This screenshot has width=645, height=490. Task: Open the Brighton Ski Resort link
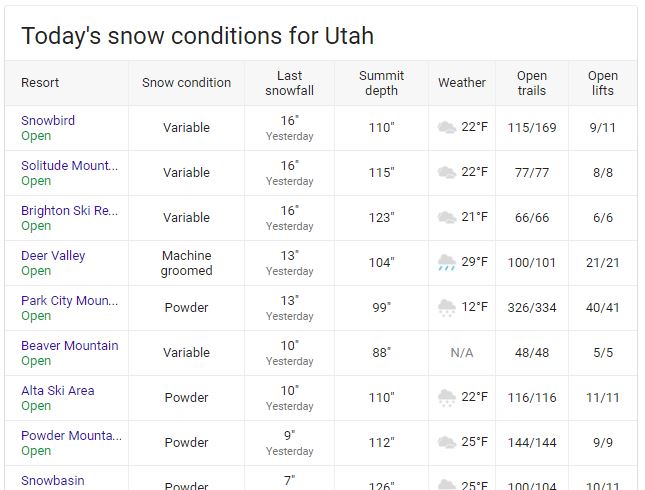tap(70, 211)
